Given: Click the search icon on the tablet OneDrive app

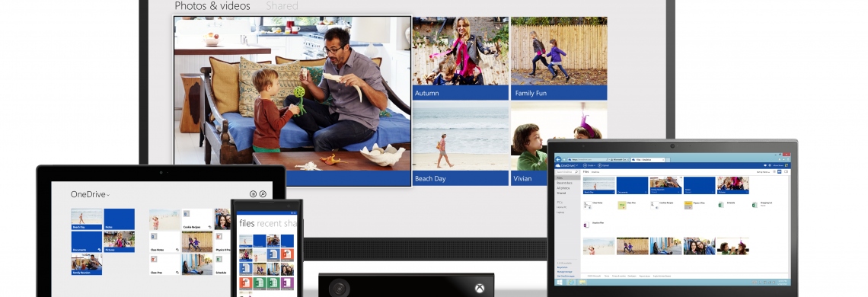Looking at the screenshot, I should [x=263, y=194].
